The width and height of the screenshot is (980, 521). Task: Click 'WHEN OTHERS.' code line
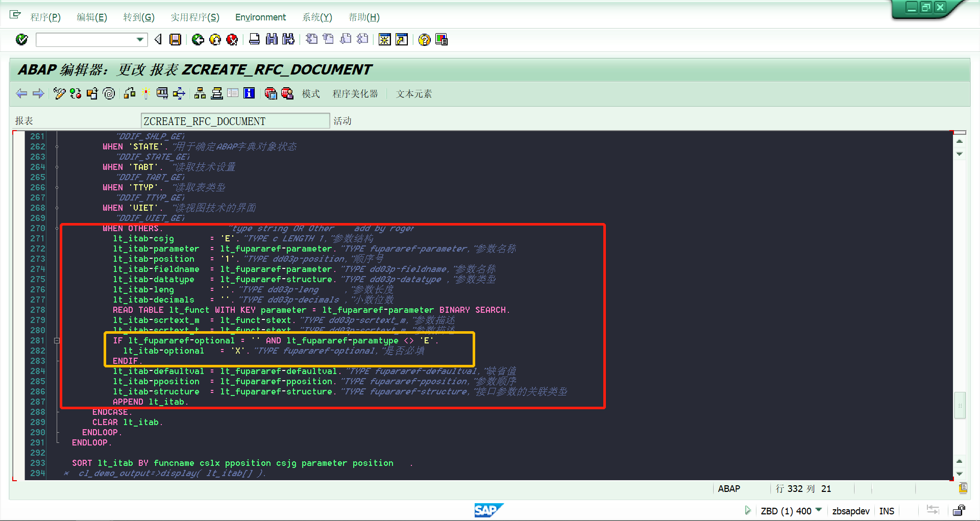click(133, 228)
